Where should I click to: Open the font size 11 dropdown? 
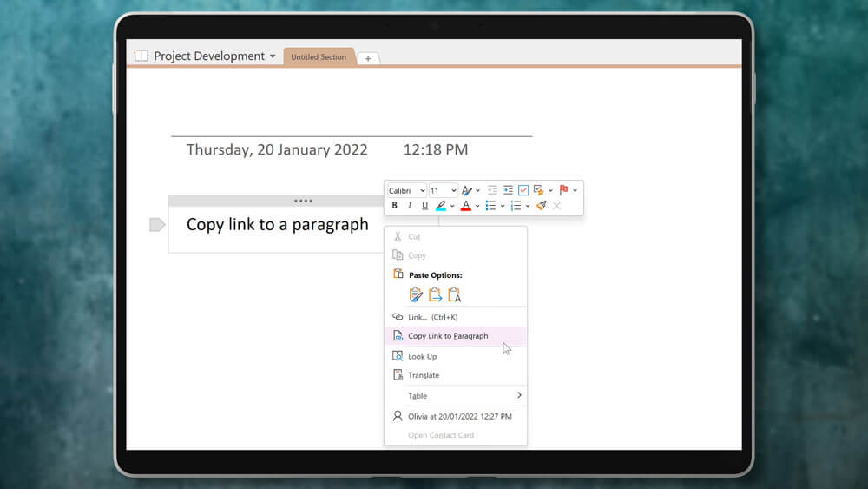coord(443,190)
